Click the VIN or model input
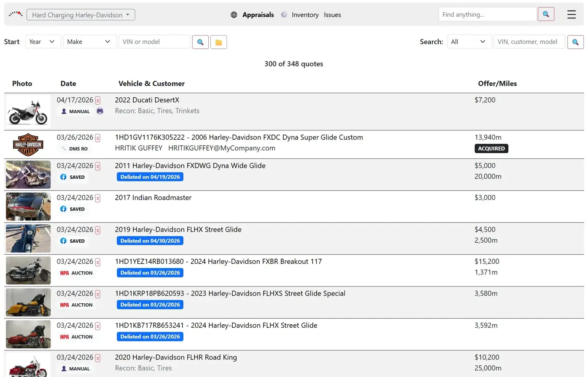 (x=154, y=42)
